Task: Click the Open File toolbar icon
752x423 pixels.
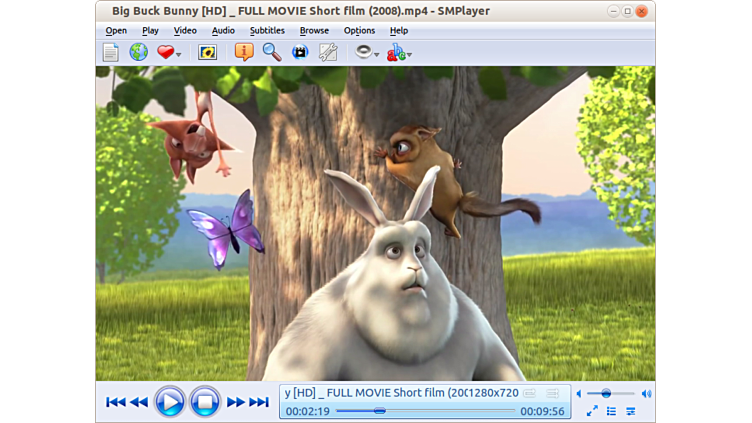Action: pyautogui.click(x=110, y=52)
